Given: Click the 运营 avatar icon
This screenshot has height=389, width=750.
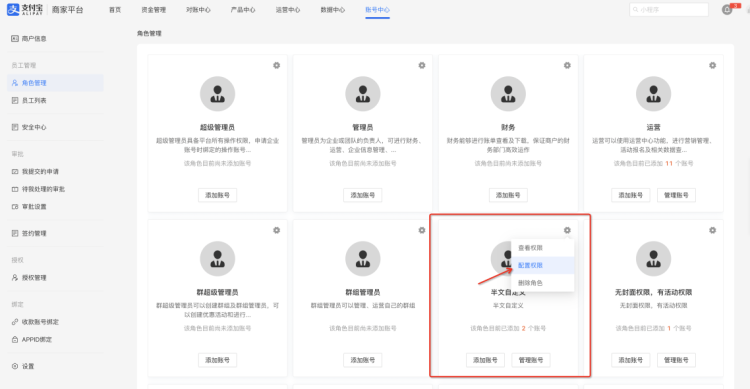Looking at the screenshot, I should coord(653,94).
